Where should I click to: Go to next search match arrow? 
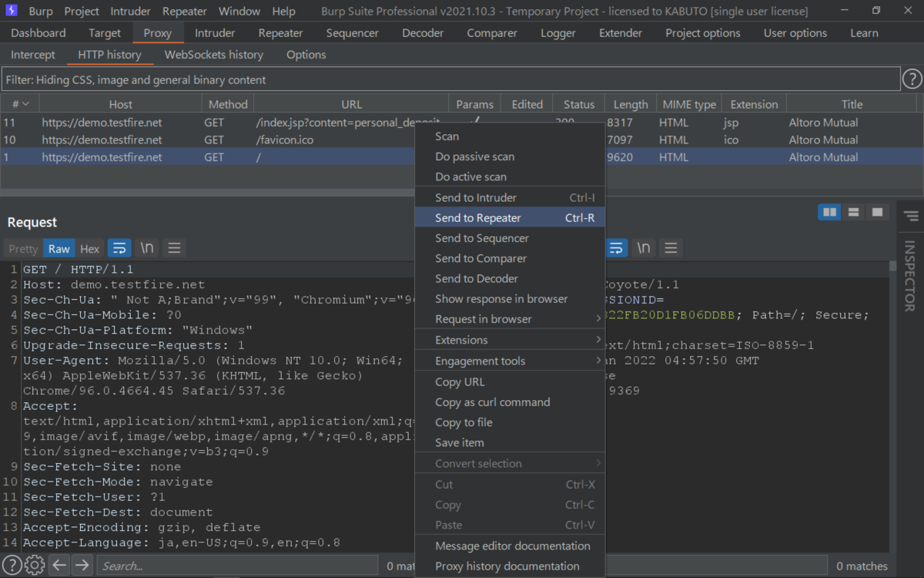(82, 566)
